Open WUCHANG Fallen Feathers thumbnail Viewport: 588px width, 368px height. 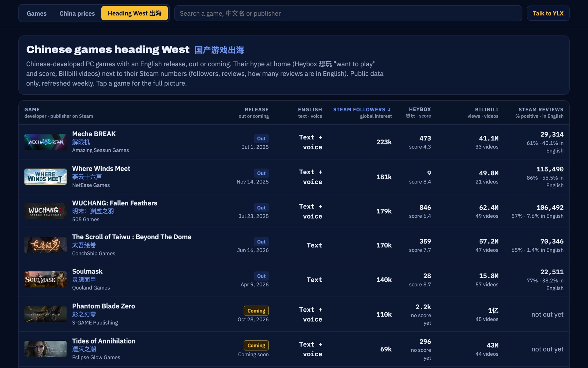coord(45,211)
